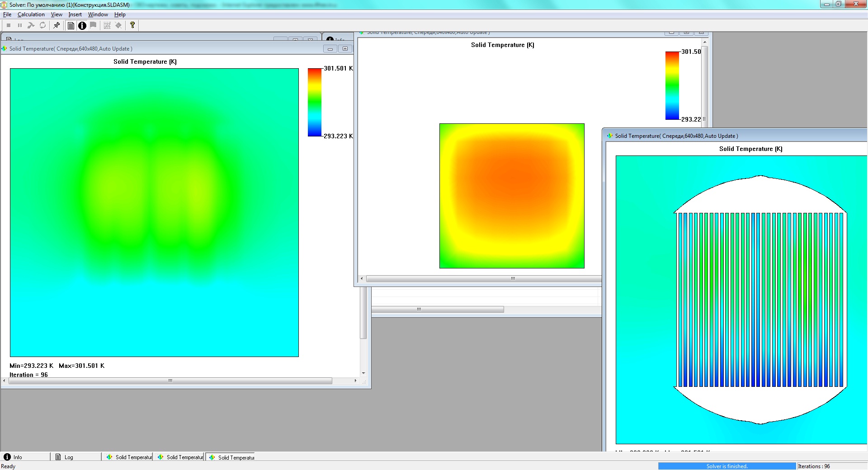Screen dimensions: 868x470
Task: Click the circular refresh arrows toolbar icon
Action: coord(42,25)
